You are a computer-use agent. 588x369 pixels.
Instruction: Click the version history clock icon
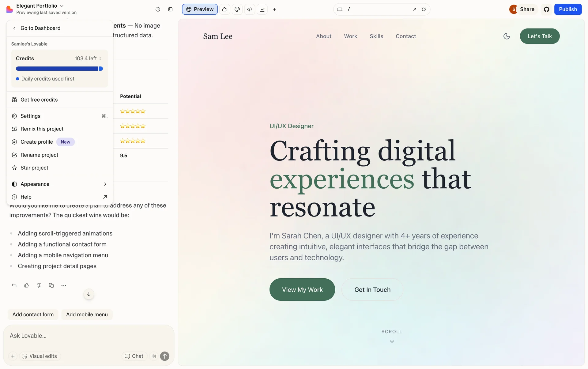tap(158, 9)
